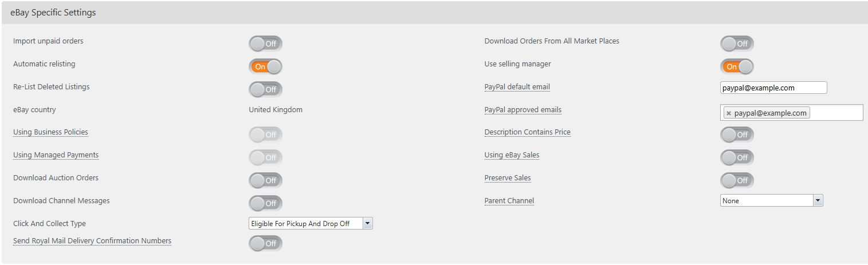Click PayPal default email label
Viewport: 868px width, 265px height.
(517, 87)
